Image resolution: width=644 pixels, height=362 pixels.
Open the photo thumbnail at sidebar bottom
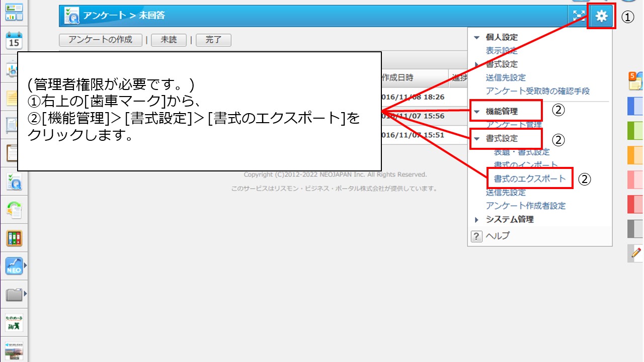tap(14, 350)
